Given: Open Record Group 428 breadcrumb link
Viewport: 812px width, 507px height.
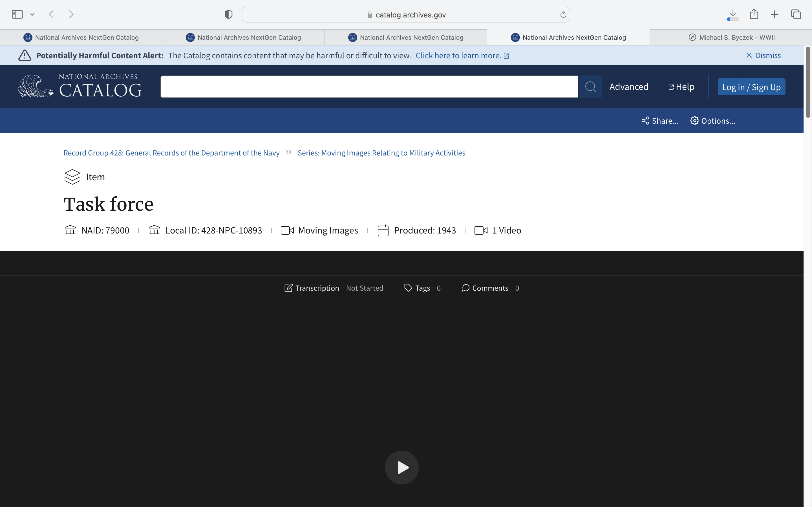Looking at the screenshot, I should click(x=171, y=153).
